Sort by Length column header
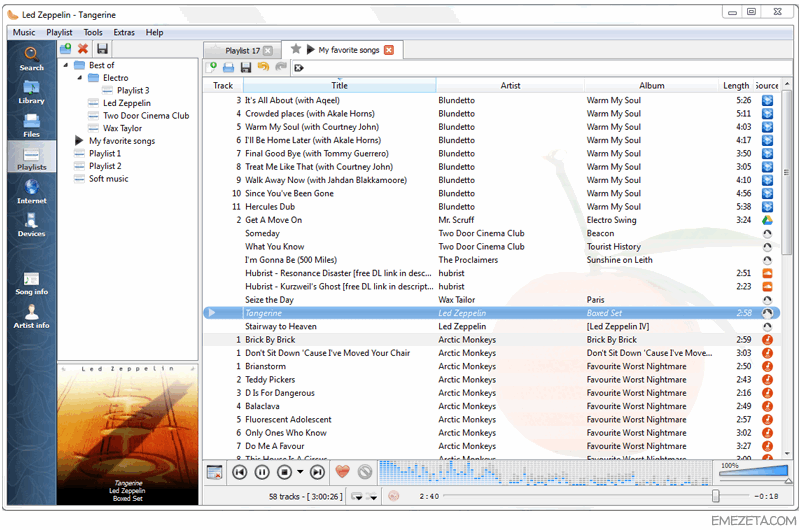 coord(736,86)
